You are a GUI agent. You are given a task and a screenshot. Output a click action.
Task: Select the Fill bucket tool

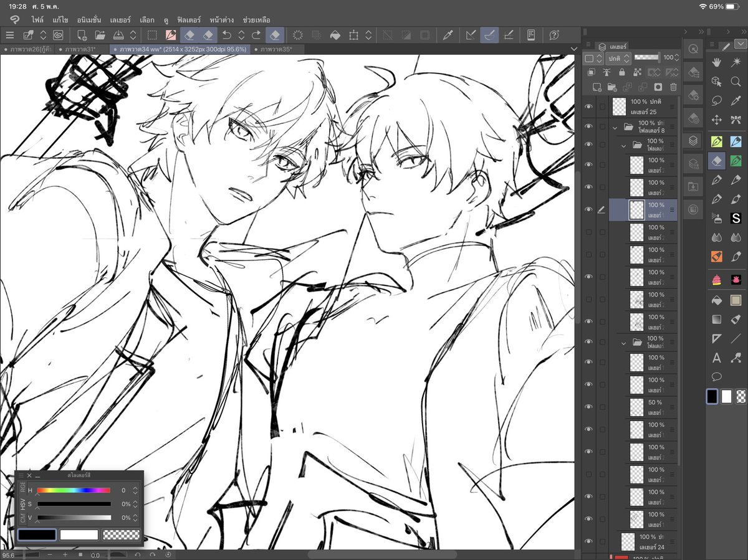click(717, 300)
